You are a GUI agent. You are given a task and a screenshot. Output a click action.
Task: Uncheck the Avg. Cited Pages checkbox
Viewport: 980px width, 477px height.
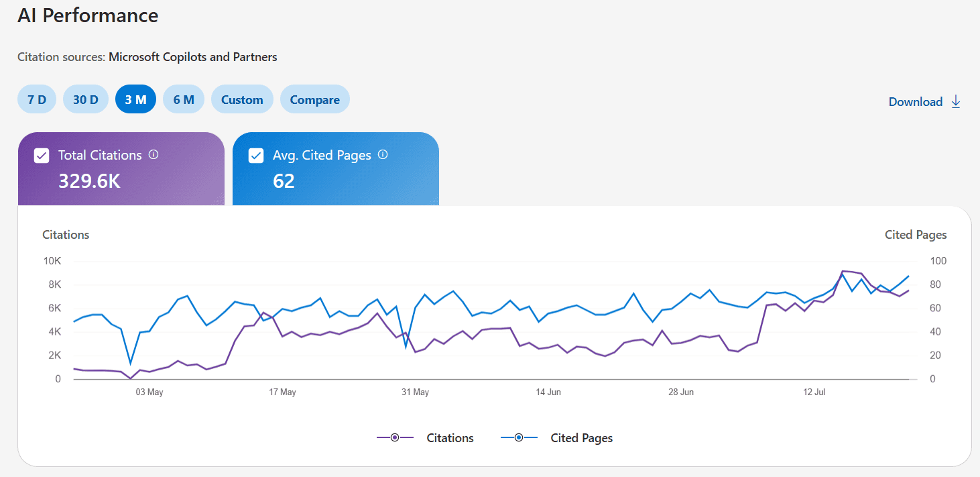pos(256,156)
